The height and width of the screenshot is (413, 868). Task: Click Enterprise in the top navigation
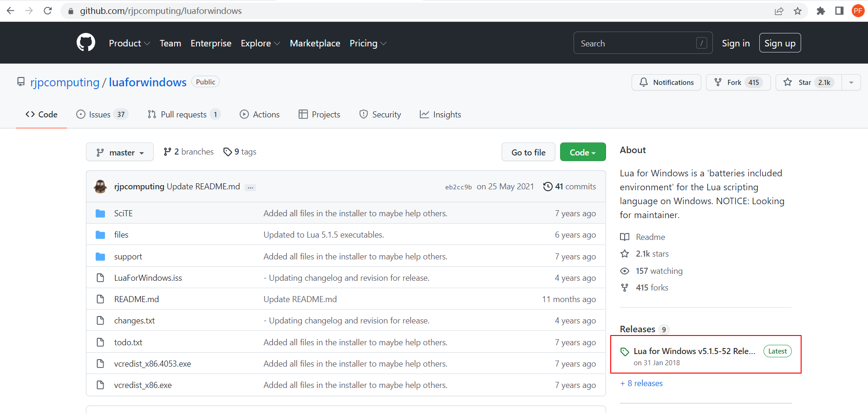tap(211, 43)
